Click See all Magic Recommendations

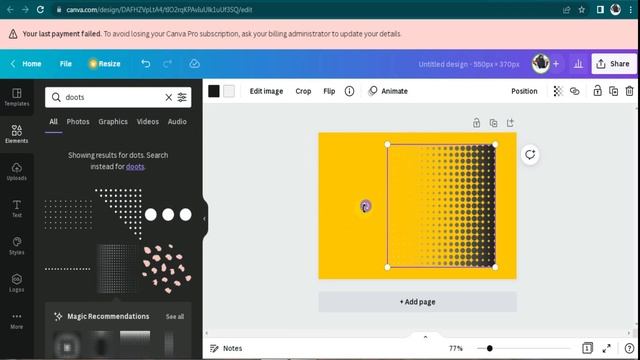click(x=175, y=316)
